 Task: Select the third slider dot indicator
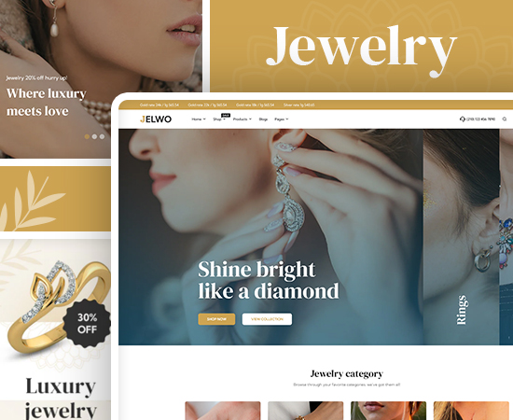pos(102,136)
